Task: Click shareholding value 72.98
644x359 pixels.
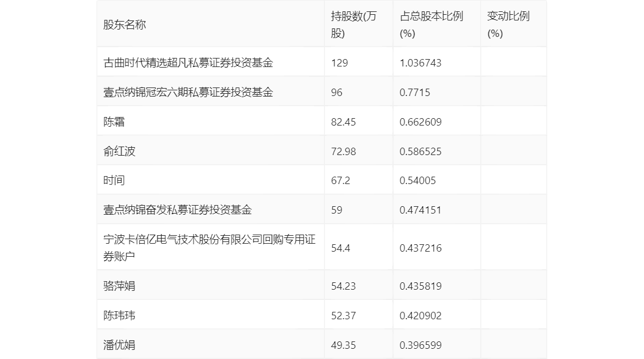Action: click(x=344, y=152)
